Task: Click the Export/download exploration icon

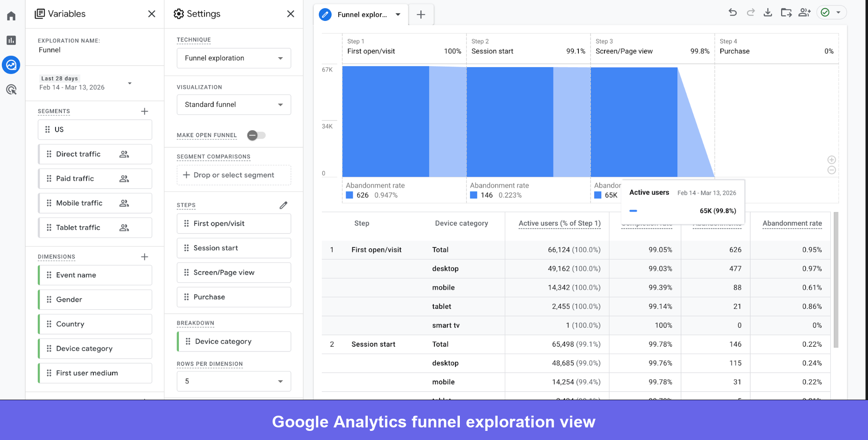Action: [768, 13]
